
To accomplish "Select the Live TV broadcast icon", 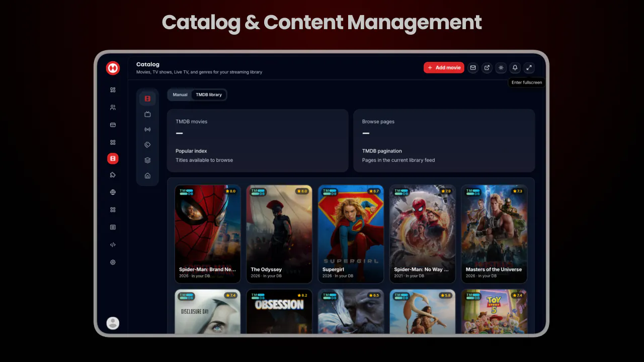I will click(147, 129).
